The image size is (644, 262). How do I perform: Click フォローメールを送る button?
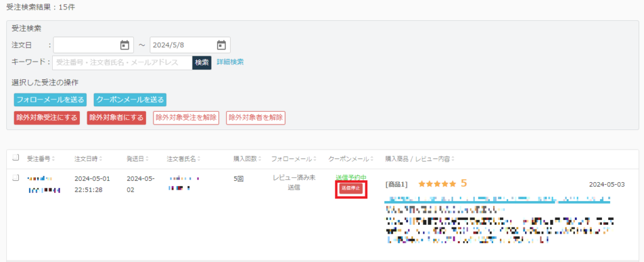[x=50, y=100]
